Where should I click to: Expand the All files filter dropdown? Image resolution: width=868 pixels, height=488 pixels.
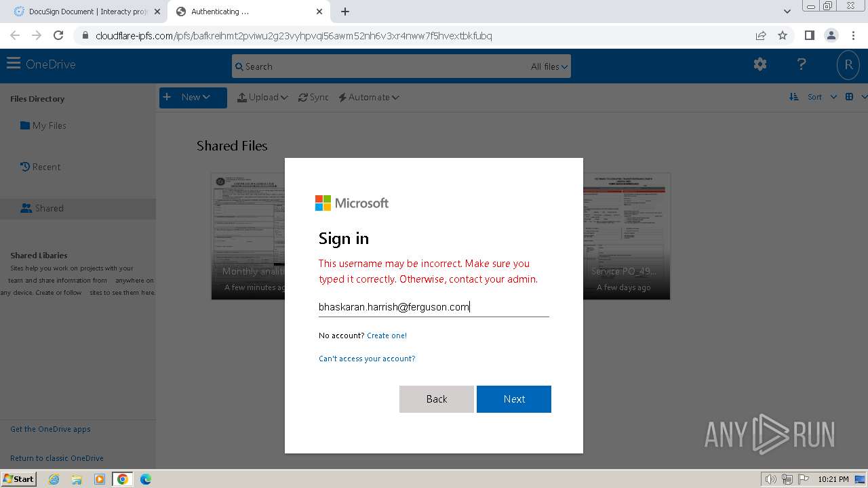(549, 66)
